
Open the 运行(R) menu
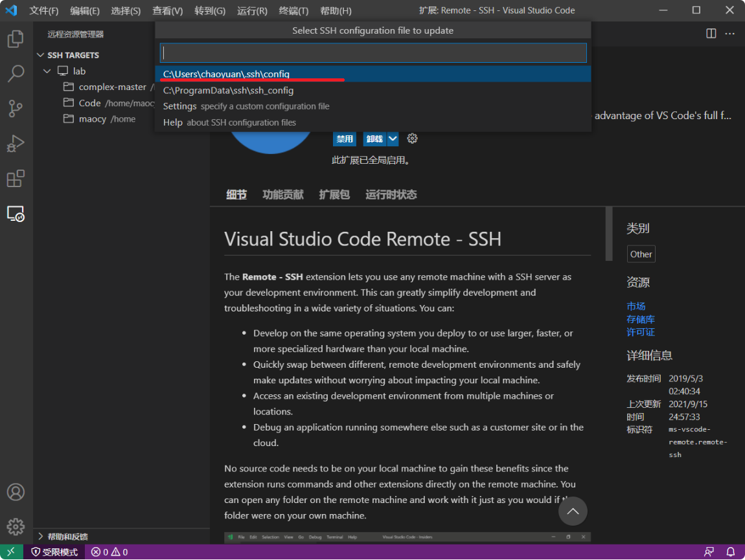[252, 10]
